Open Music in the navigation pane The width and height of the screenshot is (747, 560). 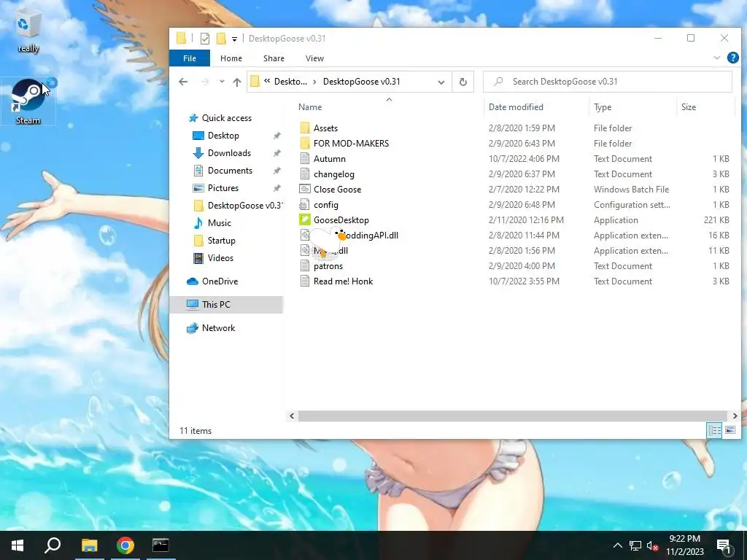tap(219, 223)
